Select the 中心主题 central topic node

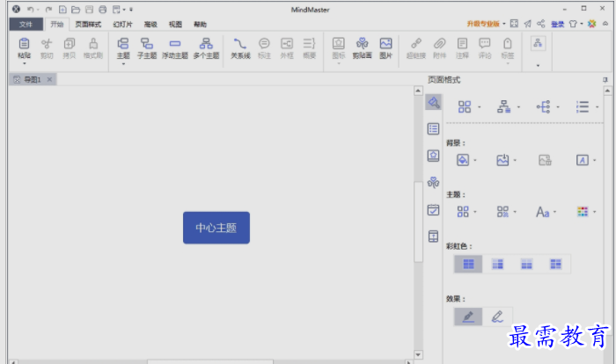(x=216, y=228)
